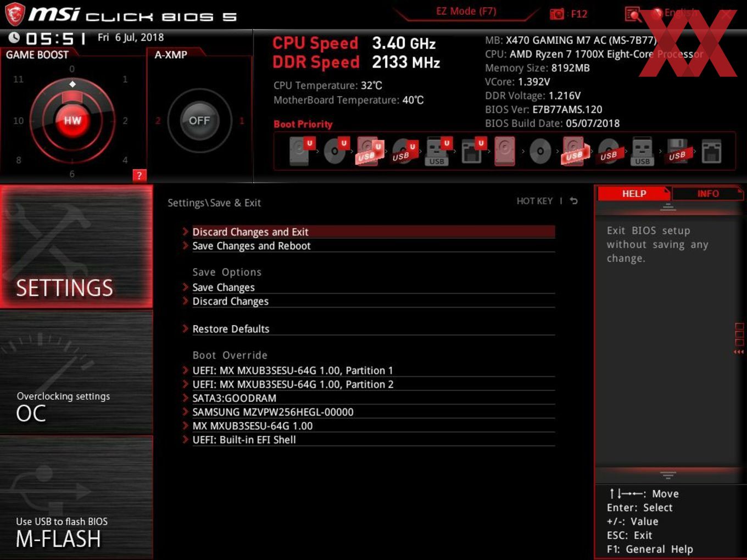Click the stacked squares icon on right edge
This screenshot has height=560, width=747.
coord(739,334)
